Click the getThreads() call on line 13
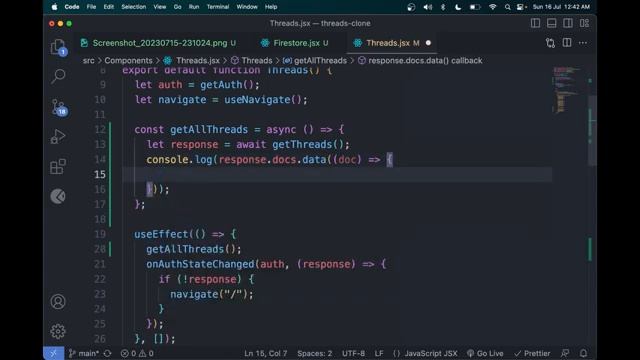This screenshot has width=640, height=360. [x=309, y=144]
